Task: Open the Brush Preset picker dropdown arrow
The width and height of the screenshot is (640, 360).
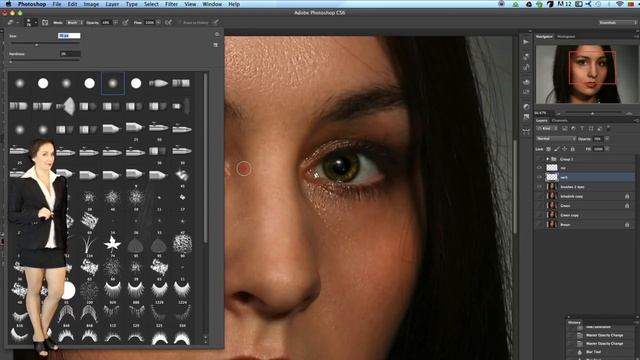Action: click(x=36, y=22)
